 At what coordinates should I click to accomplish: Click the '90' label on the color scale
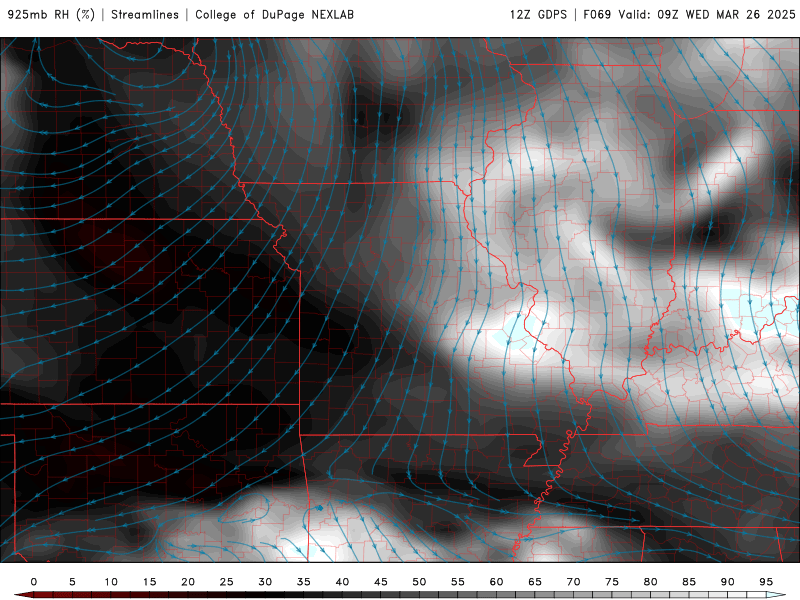pyautogui.click(x=728, y=582)
